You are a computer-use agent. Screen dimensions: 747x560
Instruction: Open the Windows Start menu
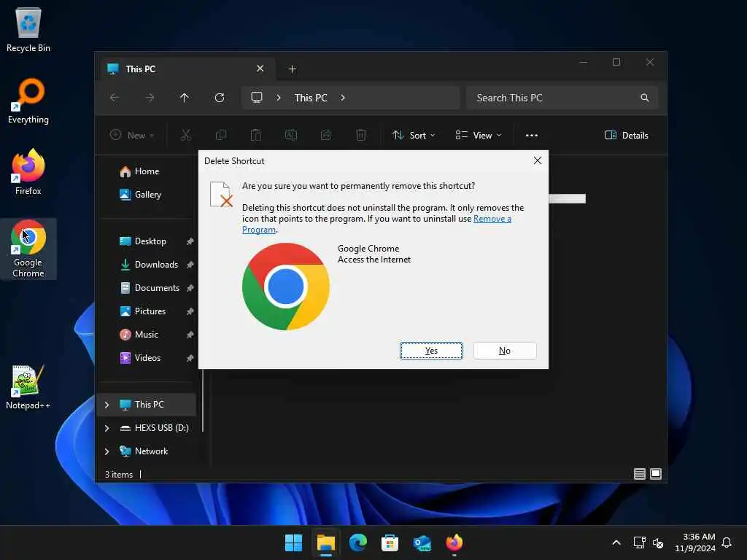pyautogui.click(x=293, y=542)
